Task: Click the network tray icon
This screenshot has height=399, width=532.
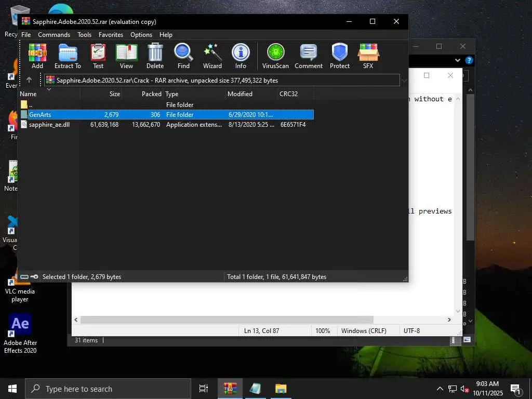Action: tap(453, 389)
